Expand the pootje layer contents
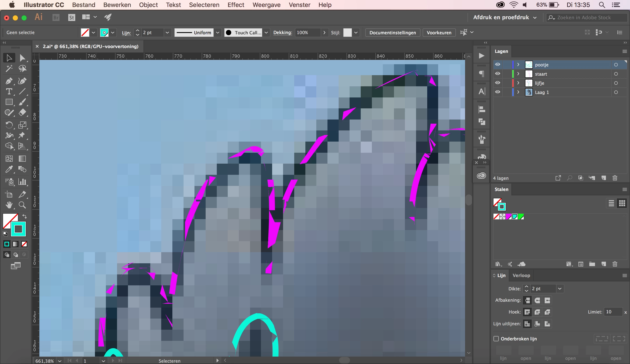Viewport: 630px width, 364px height. (518, 65)
